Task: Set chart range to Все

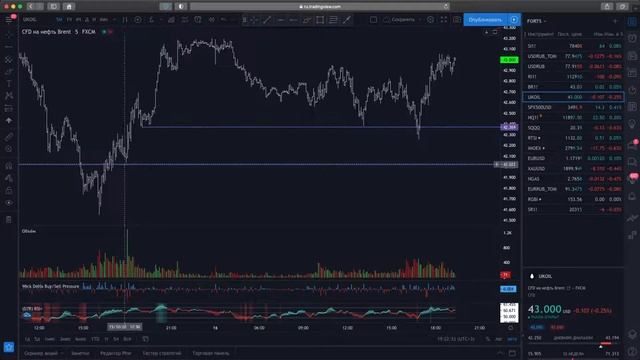Action: point(127,339)
